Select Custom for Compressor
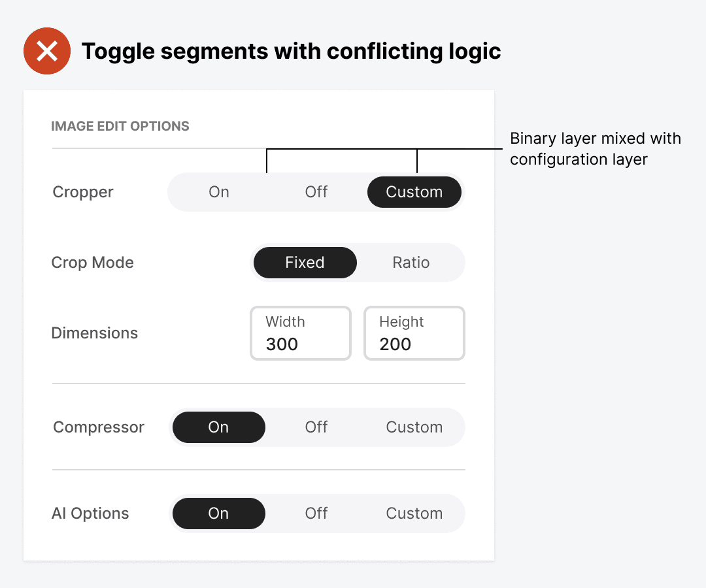Screen dimensions: 706x588 tap(414, 427)
